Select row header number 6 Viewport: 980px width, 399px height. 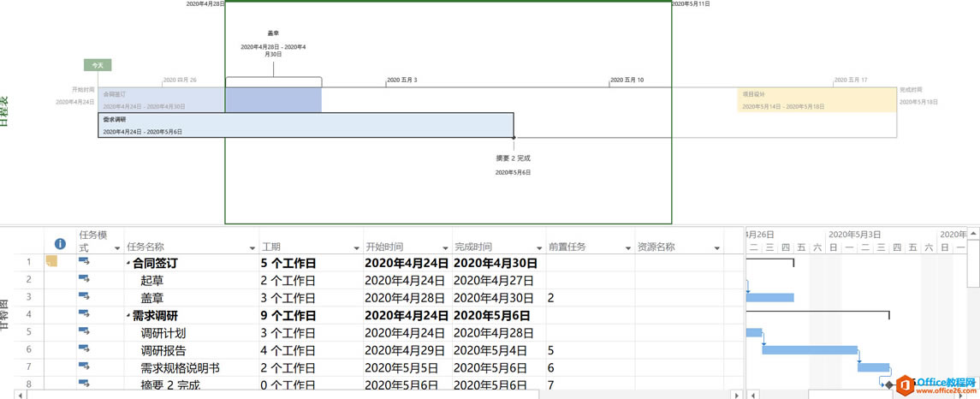click(x=29, y=349)
